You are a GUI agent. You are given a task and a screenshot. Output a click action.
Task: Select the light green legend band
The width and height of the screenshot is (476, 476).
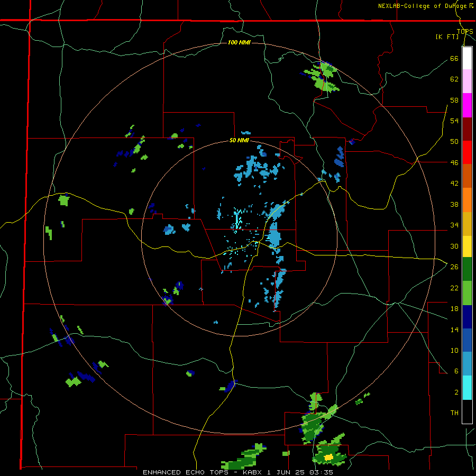pyautogui.click(x=467, y=293)
